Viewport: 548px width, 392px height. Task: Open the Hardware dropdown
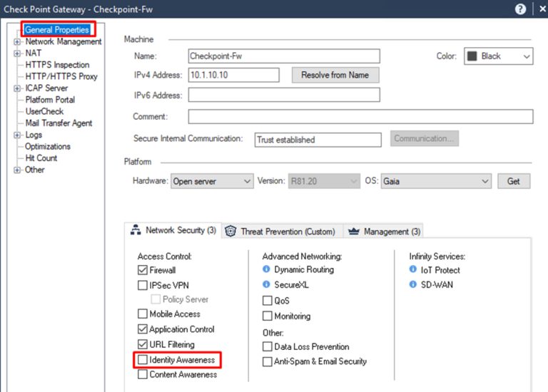tap(212, 181)
